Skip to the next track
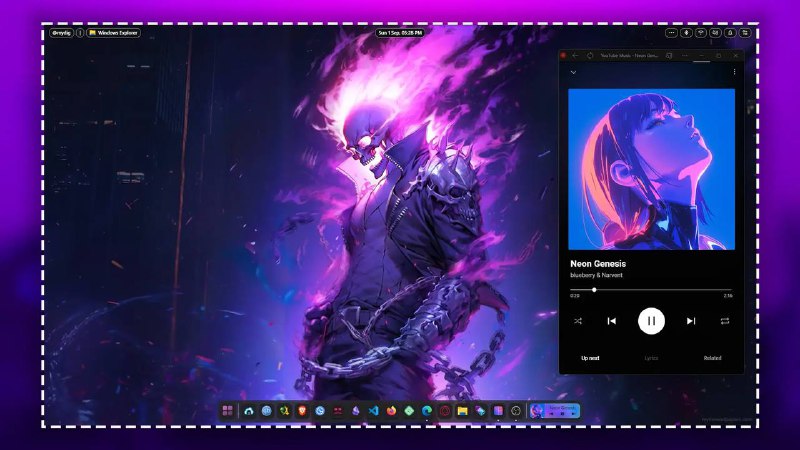 [x=691, y=321]
